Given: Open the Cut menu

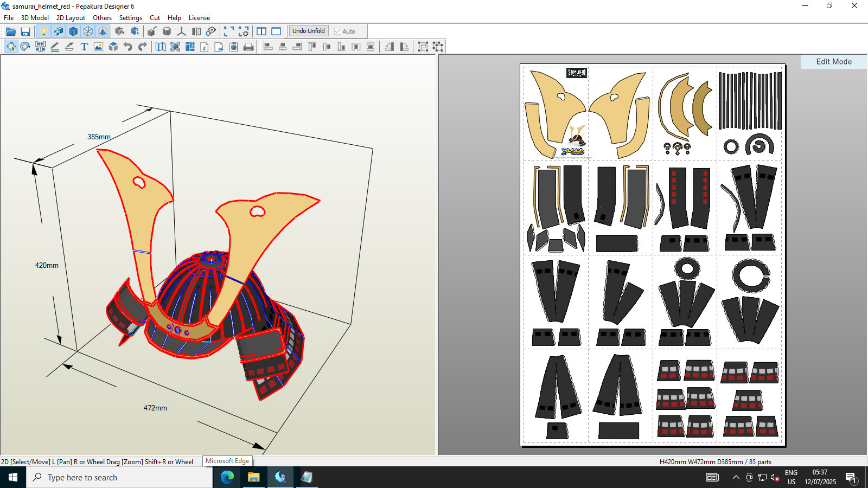Looking at the screenshot, I should coord(155,17).
